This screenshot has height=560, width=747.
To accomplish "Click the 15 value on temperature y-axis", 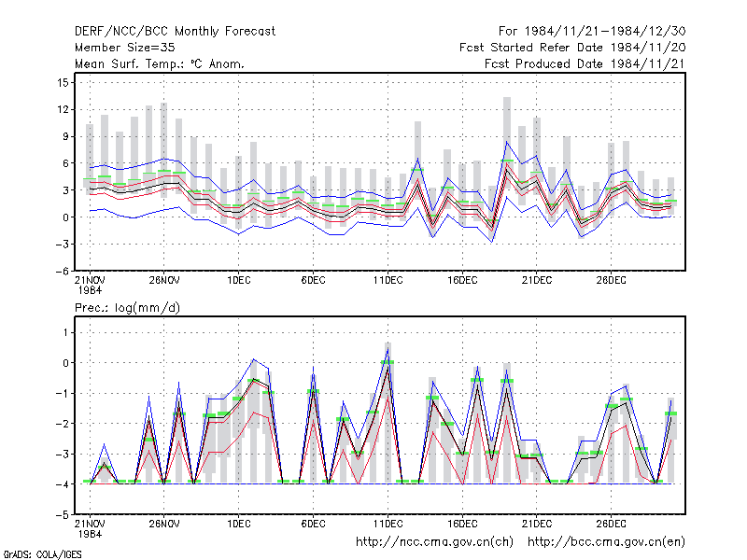I will (x=63, y=83).
